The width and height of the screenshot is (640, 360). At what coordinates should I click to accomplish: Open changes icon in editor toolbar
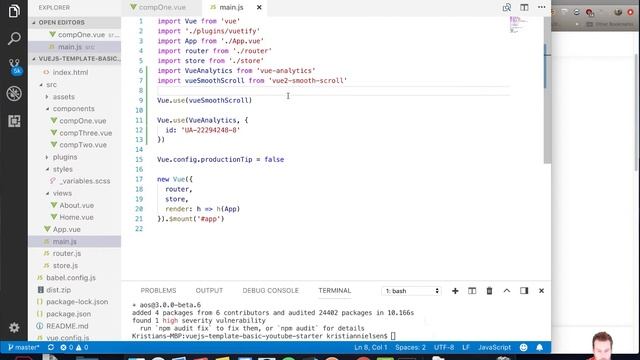[x=507, y=7]
